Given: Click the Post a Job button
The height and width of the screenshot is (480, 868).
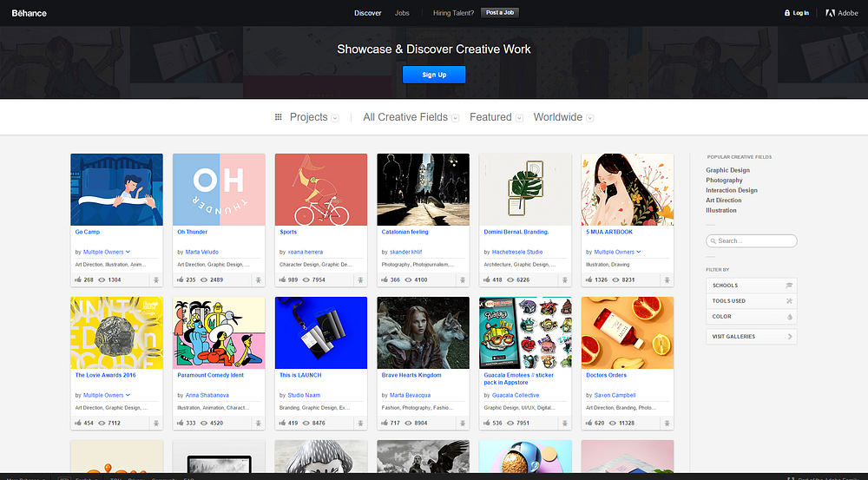Looking at the screenshot, I should tap(500, 13).
